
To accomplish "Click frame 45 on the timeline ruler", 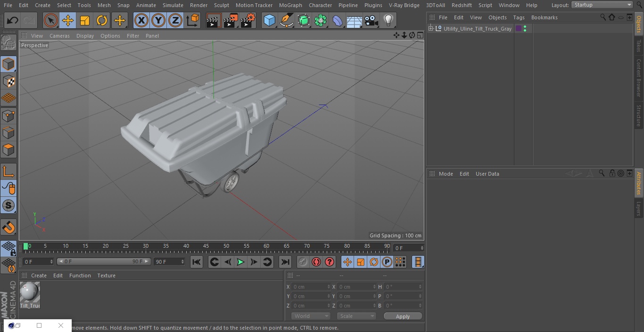I will (206, 246).
